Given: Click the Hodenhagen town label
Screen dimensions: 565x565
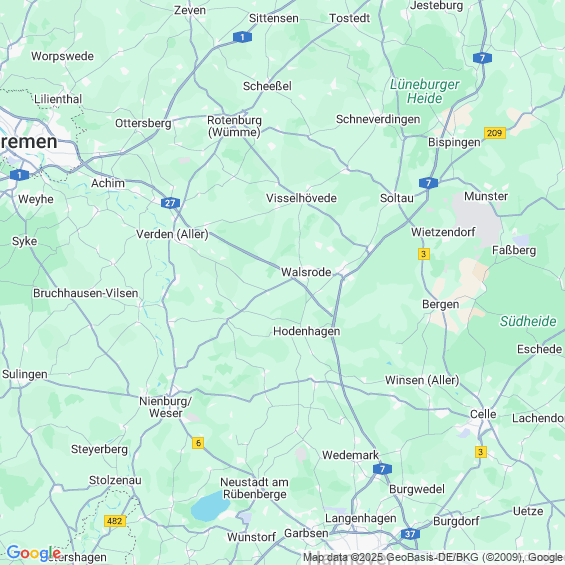Looking at the screenshot, I should pos(307,332).
